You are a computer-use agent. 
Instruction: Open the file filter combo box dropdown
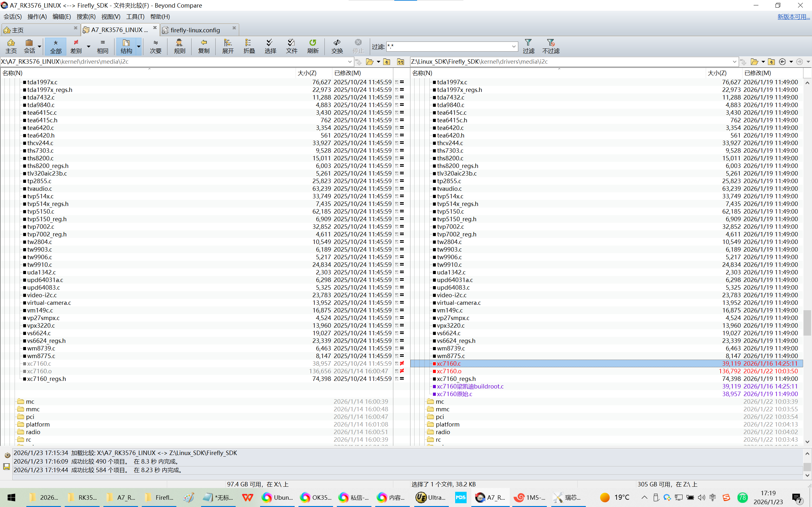click(514, 47)
